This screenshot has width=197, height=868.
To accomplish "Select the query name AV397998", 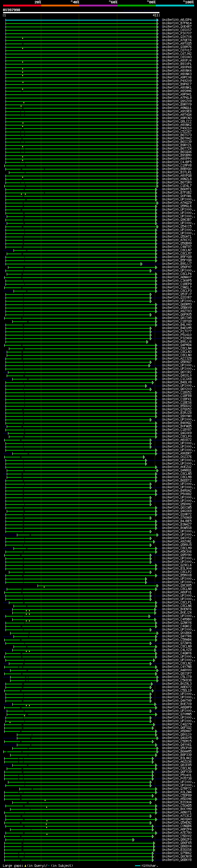I will click(x=11, y=10).
